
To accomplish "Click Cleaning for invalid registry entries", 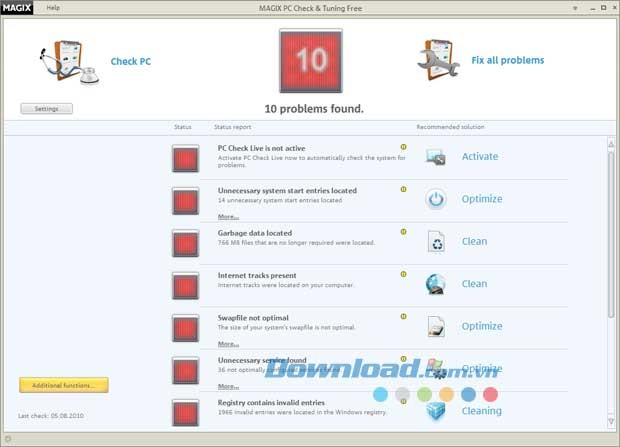I will point(482,411).
